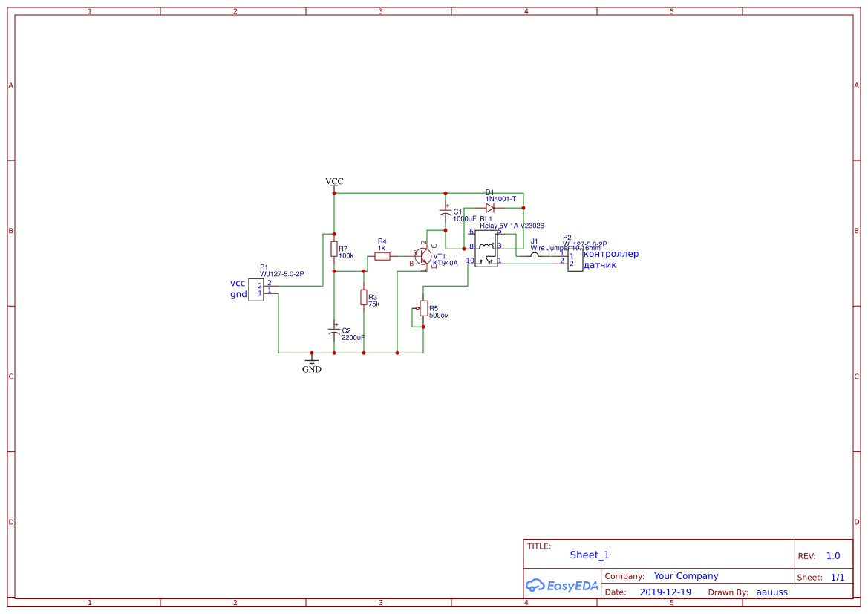
Task: Click the '1N4001-T' diode label
Action: point(501,199)
